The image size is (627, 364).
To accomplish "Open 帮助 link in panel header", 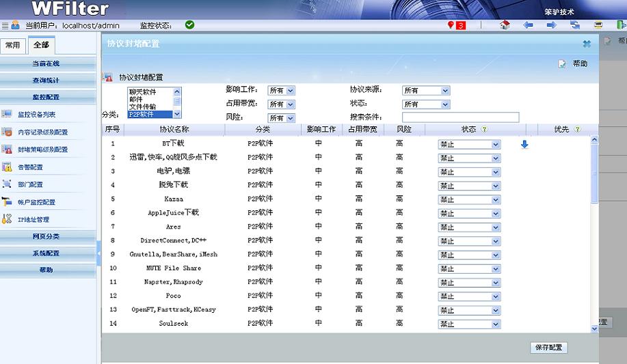I will (573, 64).
